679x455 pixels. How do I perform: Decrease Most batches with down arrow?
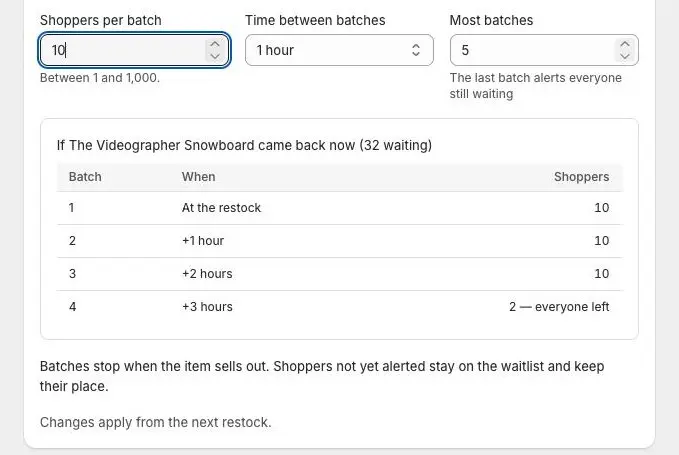(624, 56)
